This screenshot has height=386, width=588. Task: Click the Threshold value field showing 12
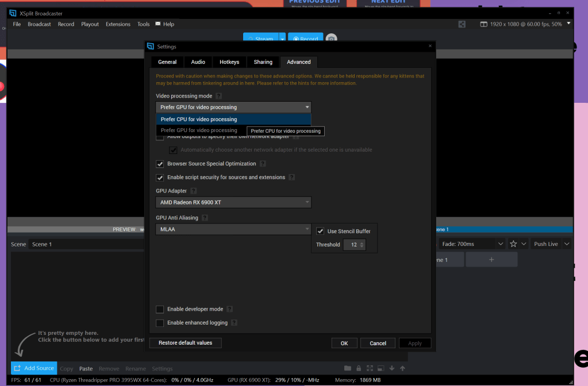[x=355, y=245]
